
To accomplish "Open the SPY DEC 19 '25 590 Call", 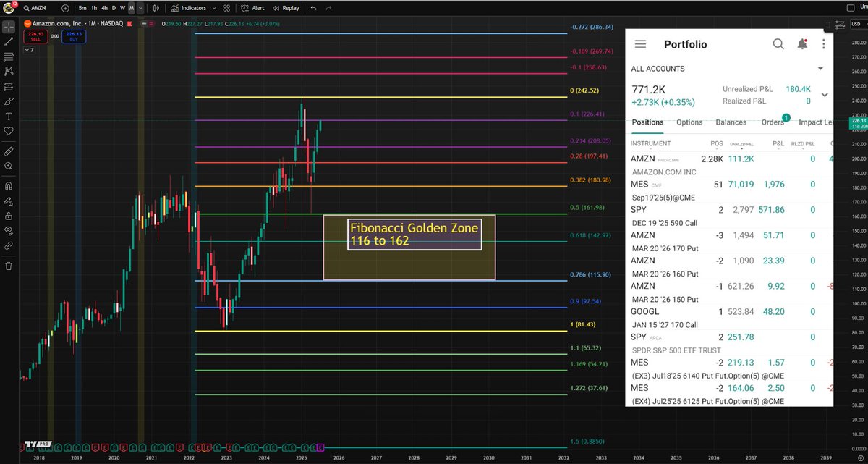I will coord(729,216).
